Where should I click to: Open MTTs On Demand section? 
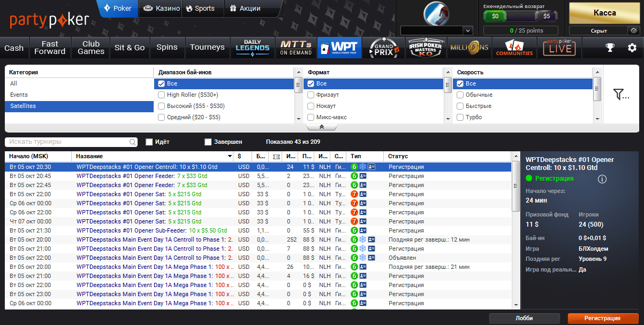(296, 48)
